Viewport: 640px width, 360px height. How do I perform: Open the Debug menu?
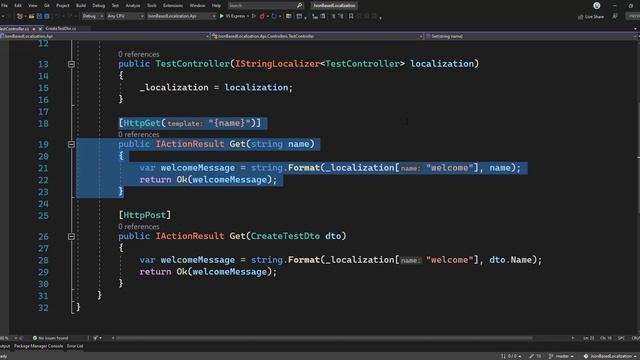tap(98, 5)
